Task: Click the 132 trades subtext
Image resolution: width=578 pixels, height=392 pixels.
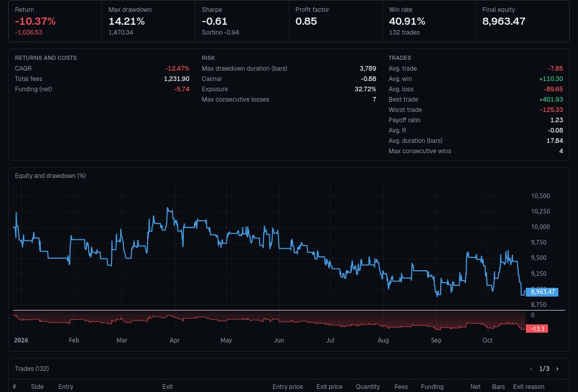Action: (405, 32)
